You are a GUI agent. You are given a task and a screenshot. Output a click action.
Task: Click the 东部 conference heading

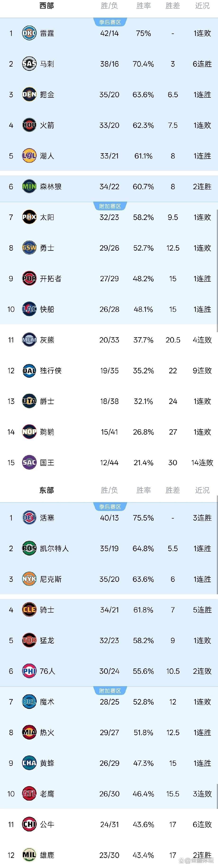pyautogui.click(x=46, y=490)
